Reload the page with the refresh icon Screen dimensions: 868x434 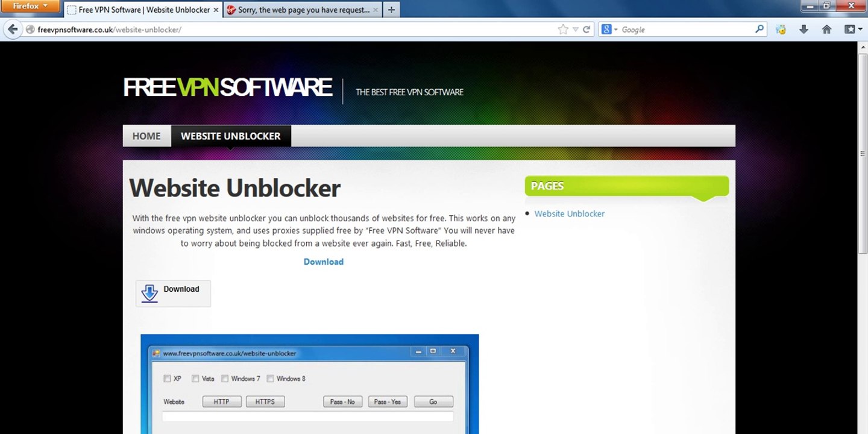(587, 30)
